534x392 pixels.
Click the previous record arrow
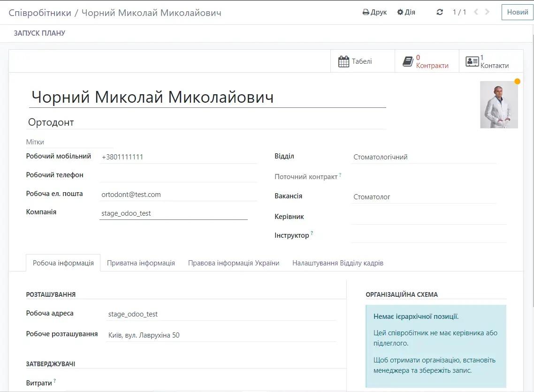tap(477, 12)
